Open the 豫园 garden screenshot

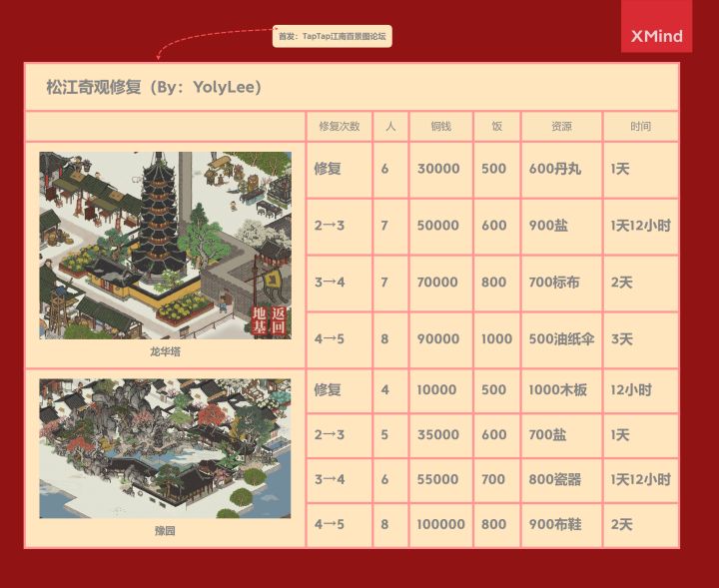point(165,448)
